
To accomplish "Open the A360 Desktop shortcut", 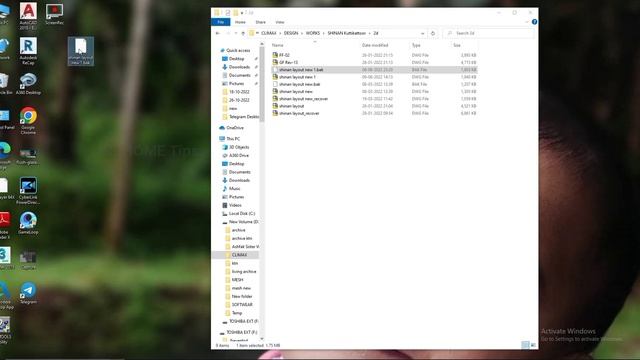I will tap(28, 84).
